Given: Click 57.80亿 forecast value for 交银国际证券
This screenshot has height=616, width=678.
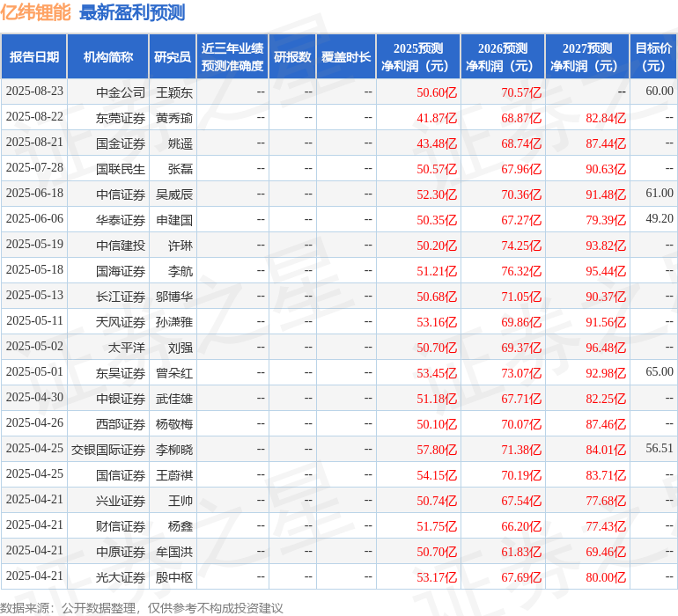Looking at the screenshot, I should 437,450.
